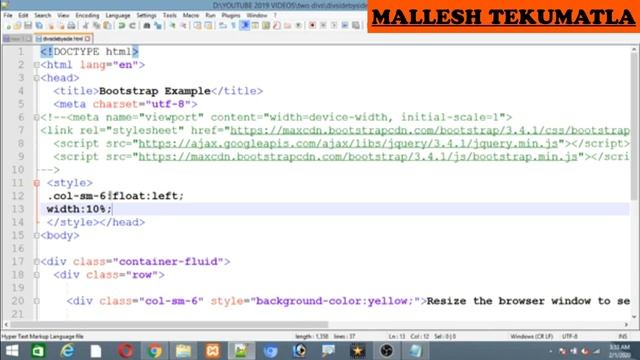The height and width of the screenshot is (360, 640).
Task: Collapse the row div fold on line 18
Action: point(37,275)
